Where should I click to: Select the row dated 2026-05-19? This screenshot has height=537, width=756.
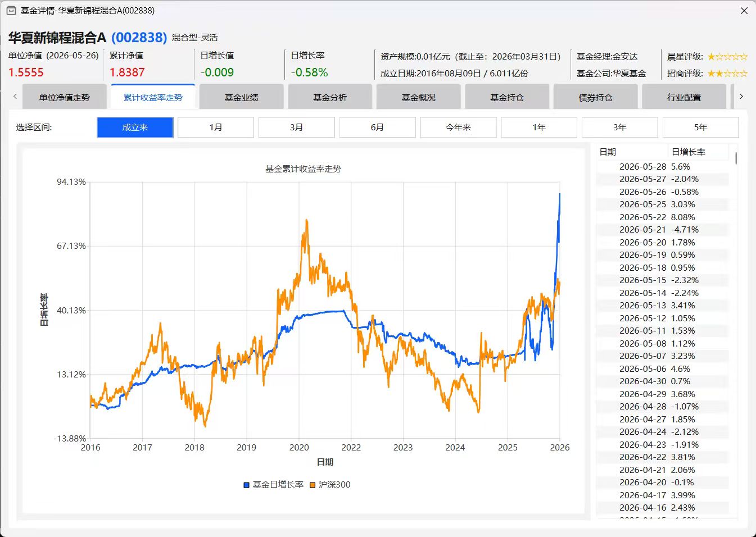(663, 255)
